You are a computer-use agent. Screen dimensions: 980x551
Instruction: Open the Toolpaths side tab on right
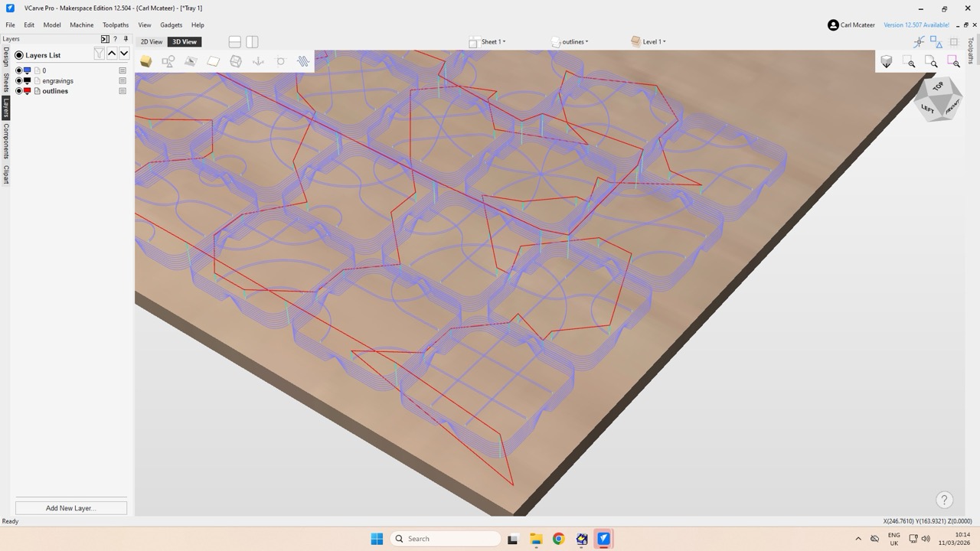click(x=971, y=51)
